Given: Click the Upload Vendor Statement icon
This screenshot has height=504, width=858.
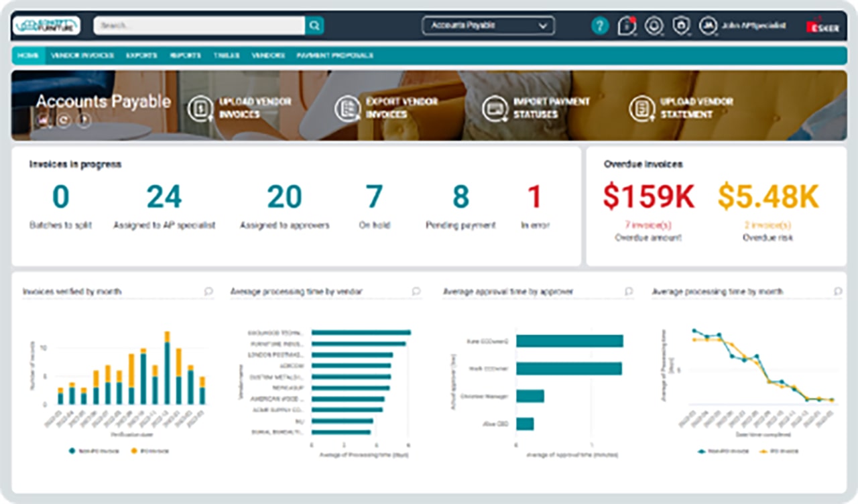Looking at the screenshot, I should [641, 109].
